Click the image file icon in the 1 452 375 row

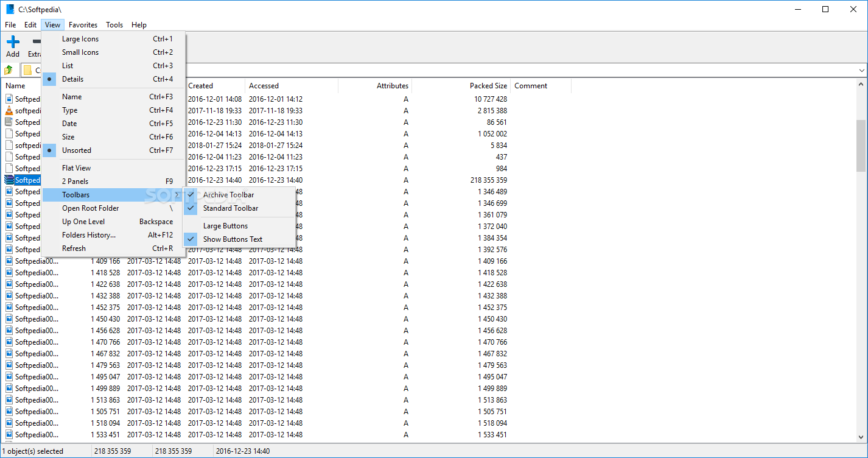point(9,308)
